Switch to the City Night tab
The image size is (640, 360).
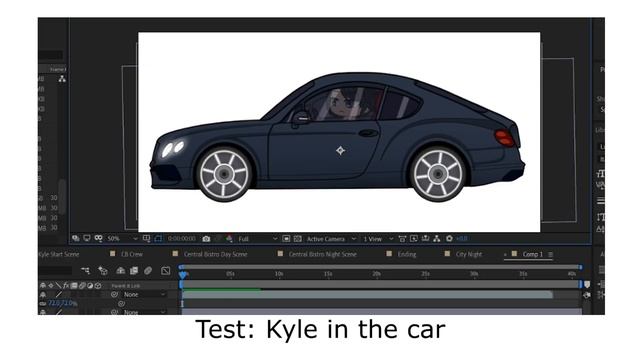point(469,254)
